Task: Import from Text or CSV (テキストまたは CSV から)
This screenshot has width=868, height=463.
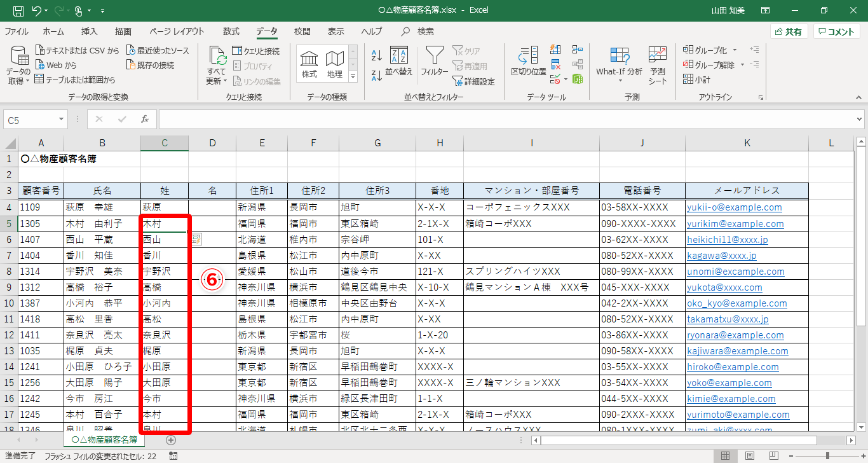Action: pyautogui.click(x=78, y=50)
